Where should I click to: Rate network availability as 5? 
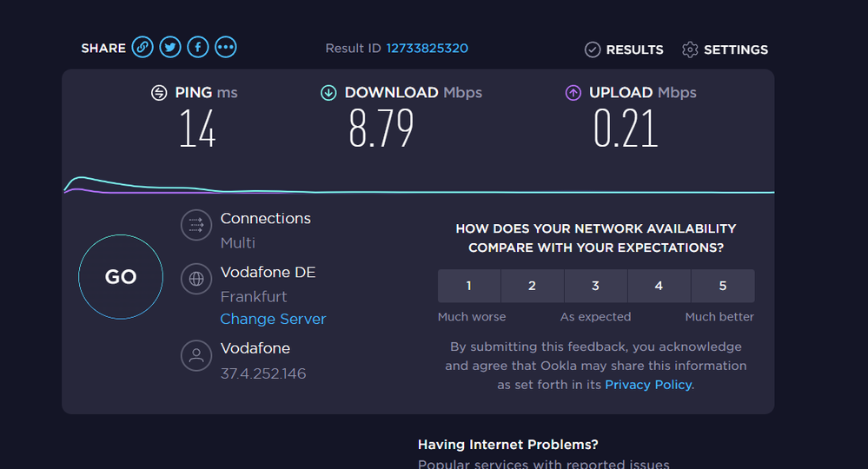pyautogui.click(x=723, y=286)
